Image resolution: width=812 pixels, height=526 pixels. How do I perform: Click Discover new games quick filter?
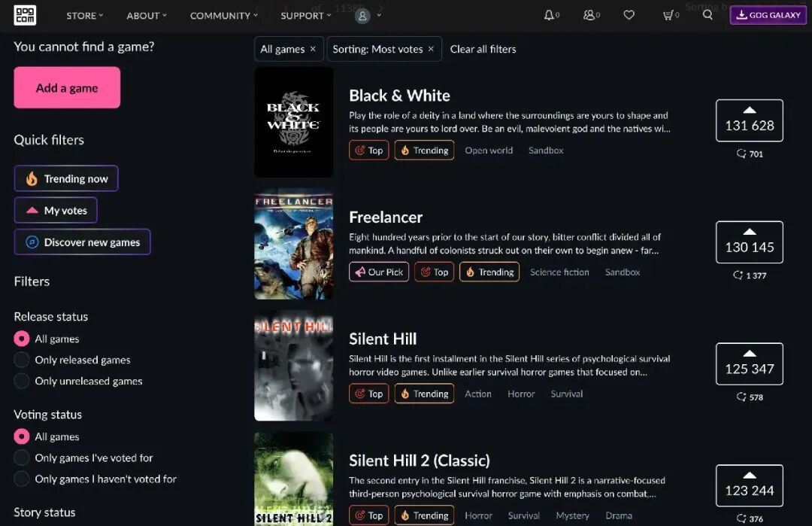(x=83, y=242)
